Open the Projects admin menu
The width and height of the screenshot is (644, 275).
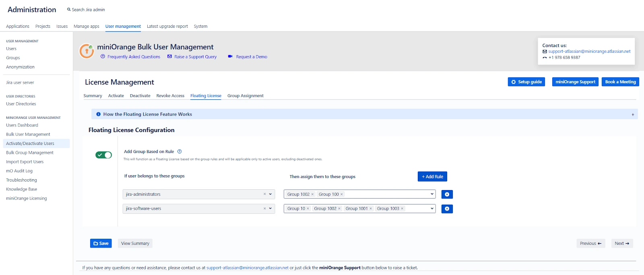pos(43,27)
